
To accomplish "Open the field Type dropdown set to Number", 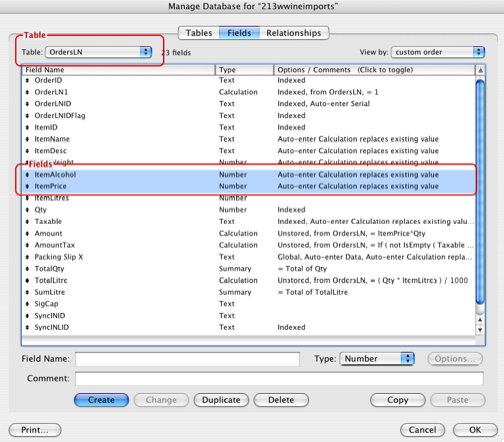I will [x=377, y=359].
